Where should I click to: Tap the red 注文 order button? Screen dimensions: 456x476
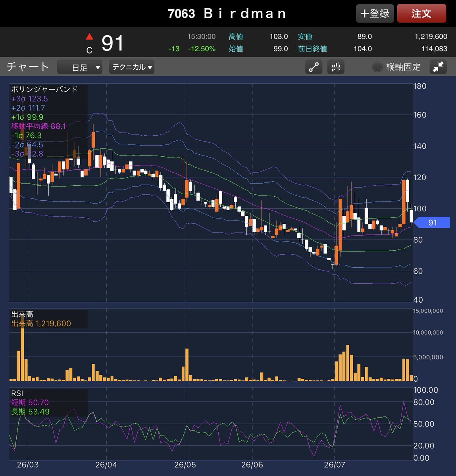coord(421,13)
